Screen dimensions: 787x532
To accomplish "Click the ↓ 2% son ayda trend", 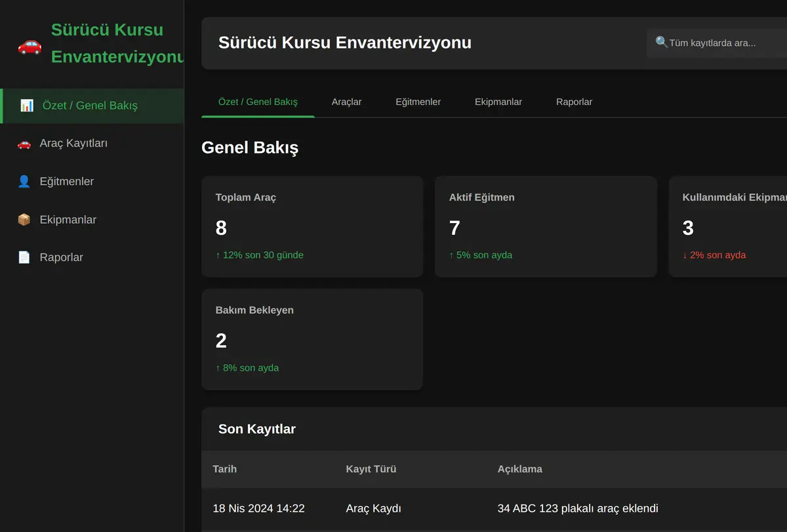I will pyautogui.click(x=714, y=255).
